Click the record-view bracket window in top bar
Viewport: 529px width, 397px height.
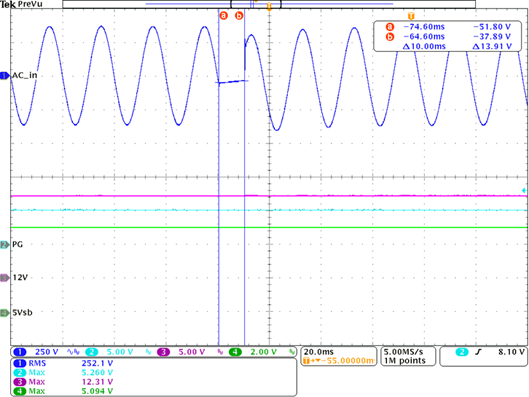(256, 4)
